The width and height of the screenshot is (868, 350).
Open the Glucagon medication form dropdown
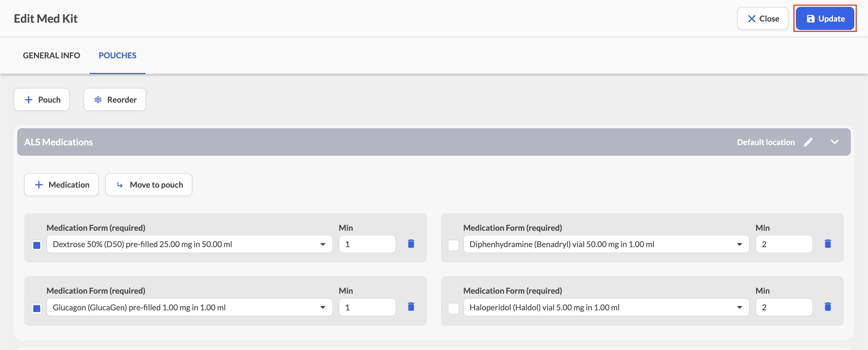(x=189, y=307)
